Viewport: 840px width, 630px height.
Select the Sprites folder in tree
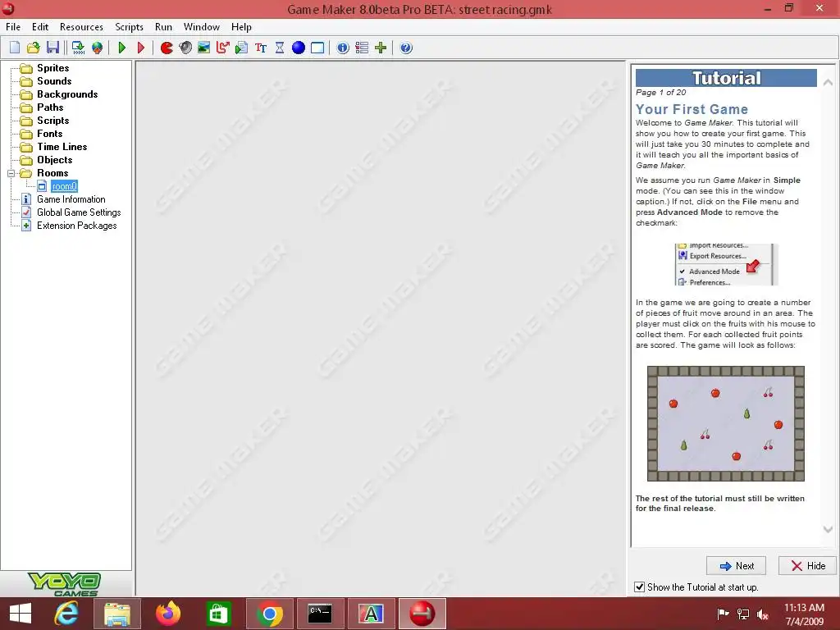[x=53, y=68]
